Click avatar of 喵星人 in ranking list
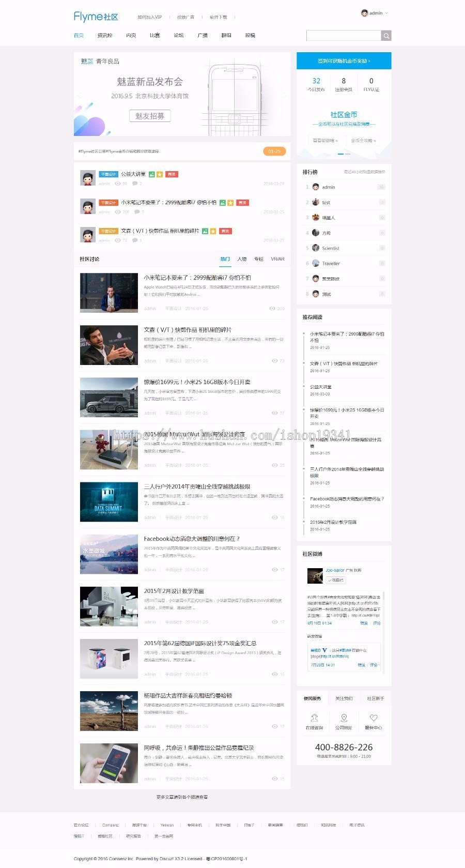The width and height of the screenshot is (465, 868). pyautogui.click(x=316, y=218)
